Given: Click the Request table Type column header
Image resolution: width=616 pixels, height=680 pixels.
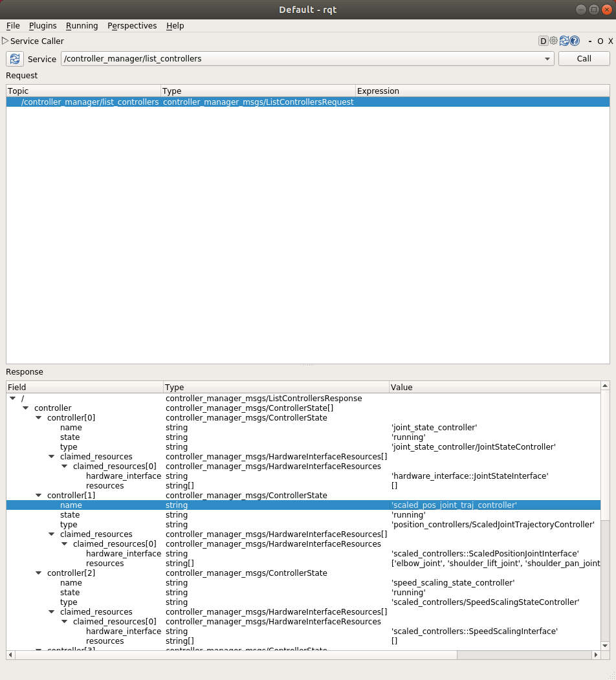Looking at the screenshot, I should tap(258, 91).
